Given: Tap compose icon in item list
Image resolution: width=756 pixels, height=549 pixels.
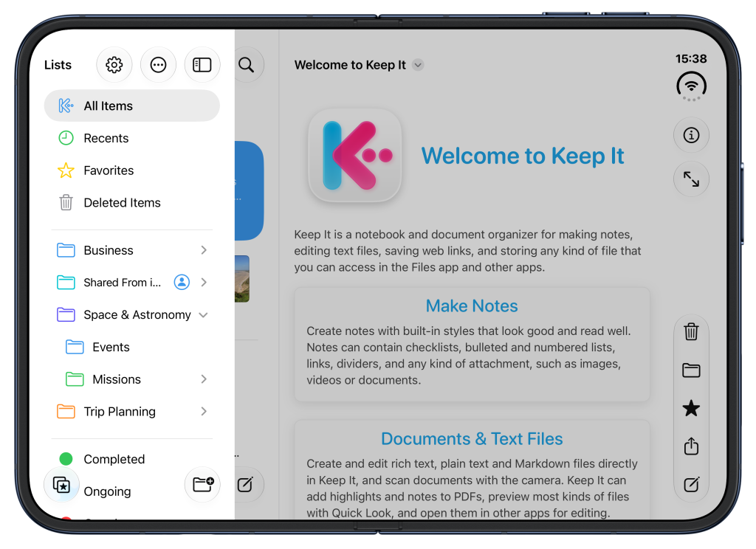Looking at the screenshot, I should click(x=245, y=484).
